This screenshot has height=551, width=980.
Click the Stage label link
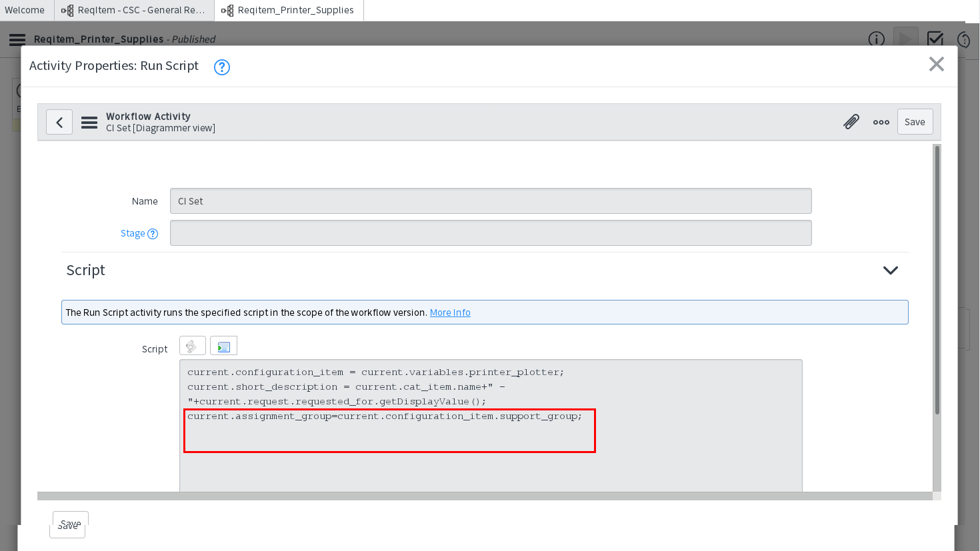(133, 233)
